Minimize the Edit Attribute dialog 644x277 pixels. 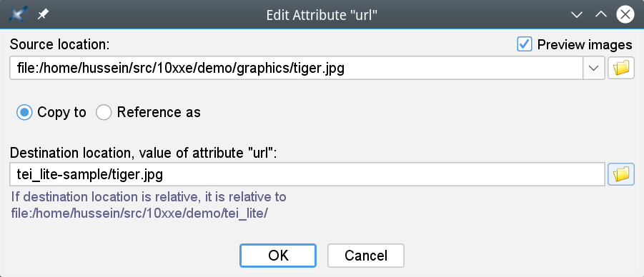(577, 15)
